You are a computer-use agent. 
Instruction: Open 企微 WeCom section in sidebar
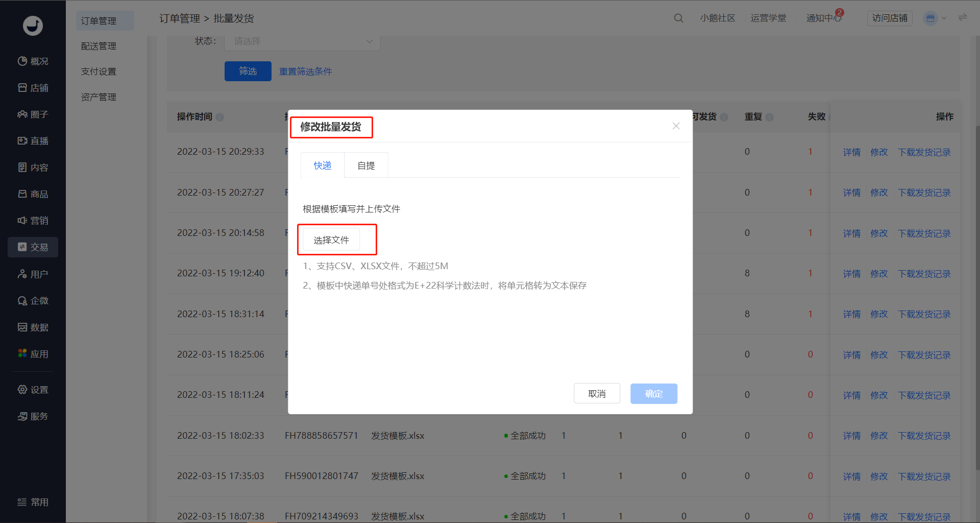tap(33, 301)
